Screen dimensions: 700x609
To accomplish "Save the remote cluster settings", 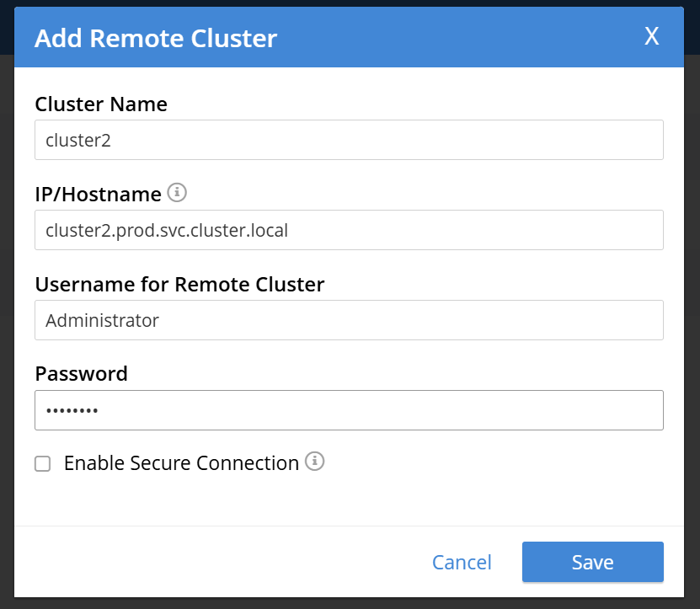I will (593, 562).
